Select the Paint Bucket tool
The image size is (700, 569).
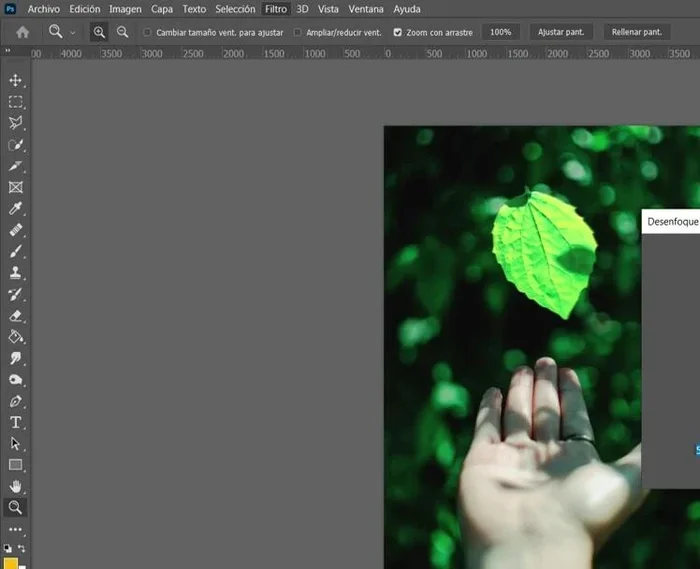point(16,337)
